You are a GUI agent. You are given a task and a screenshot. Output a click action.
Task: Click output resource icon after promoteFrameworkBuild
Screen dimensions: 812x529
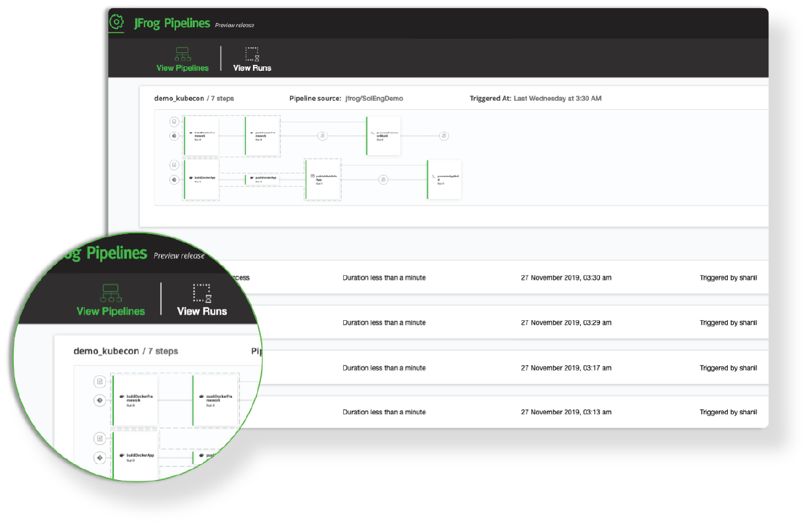click(x=444, y=136)
